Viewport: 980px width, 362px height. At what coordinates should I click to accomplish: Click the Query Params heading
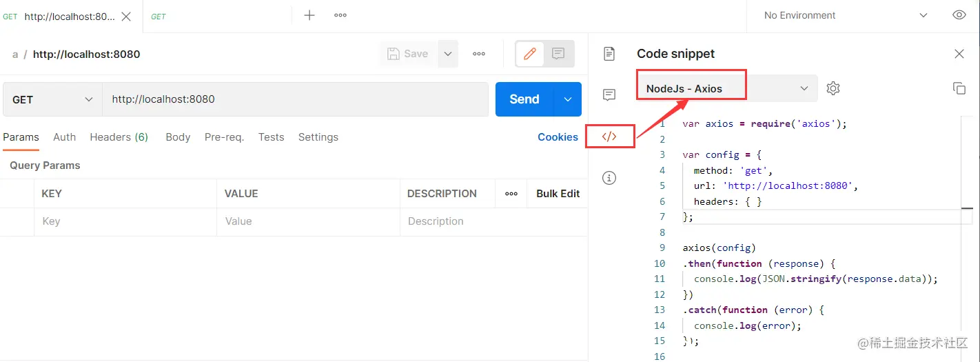click(x=45, y=165)
